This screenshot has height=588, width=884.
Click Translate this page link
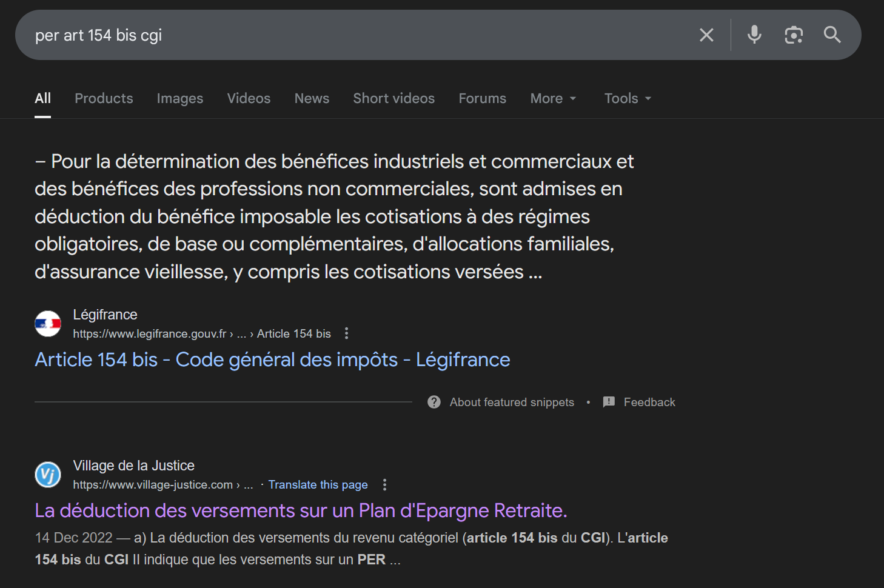pos(318,484)
